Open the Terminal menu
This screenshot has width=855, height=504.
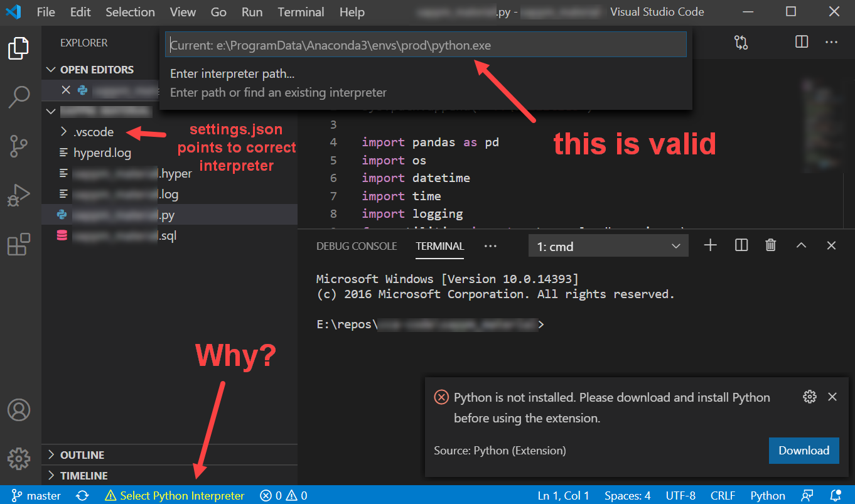(x=301, y=12)
